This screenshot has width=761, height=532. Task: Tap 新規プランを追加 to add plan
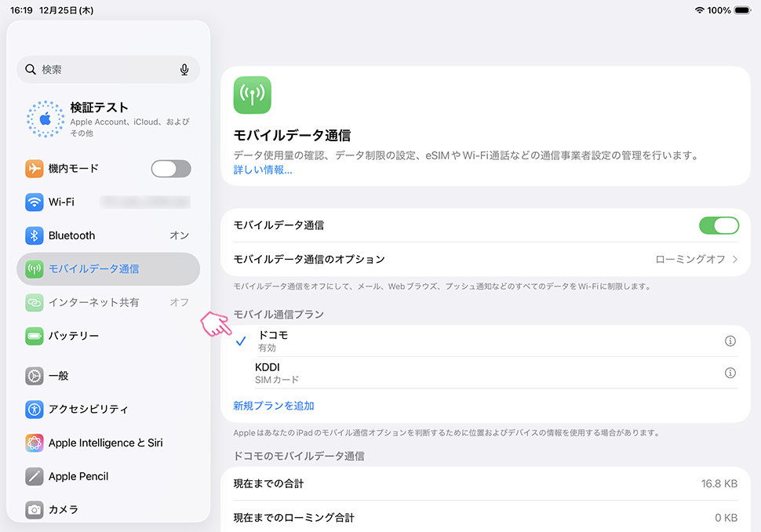click(x=274, y=406)
